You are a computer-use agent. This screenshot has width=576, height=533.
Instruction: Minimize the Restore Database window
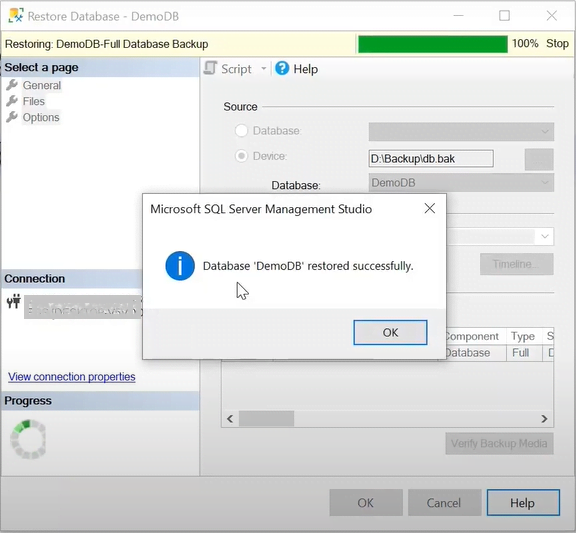click(458, 16)
